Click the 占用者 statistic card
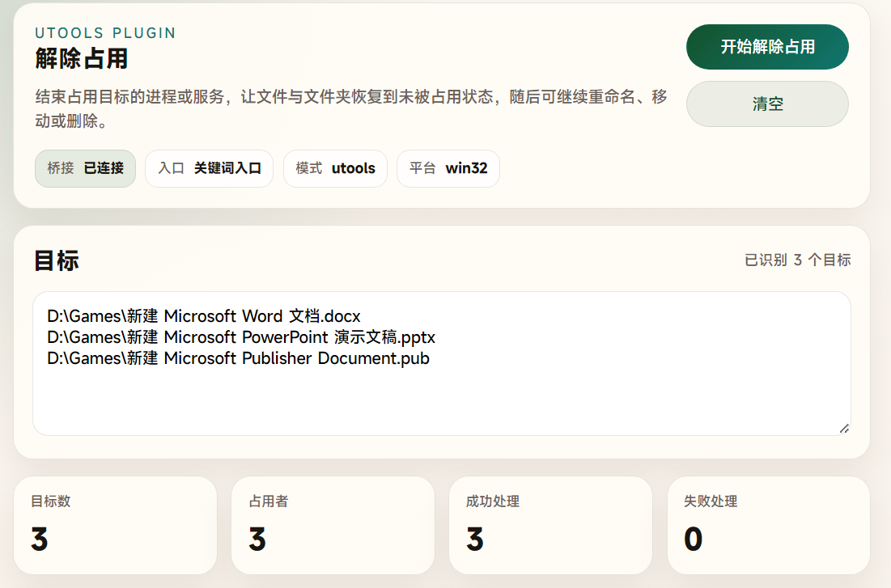Screen dimensions: 891x588 [x=333, y=525]
